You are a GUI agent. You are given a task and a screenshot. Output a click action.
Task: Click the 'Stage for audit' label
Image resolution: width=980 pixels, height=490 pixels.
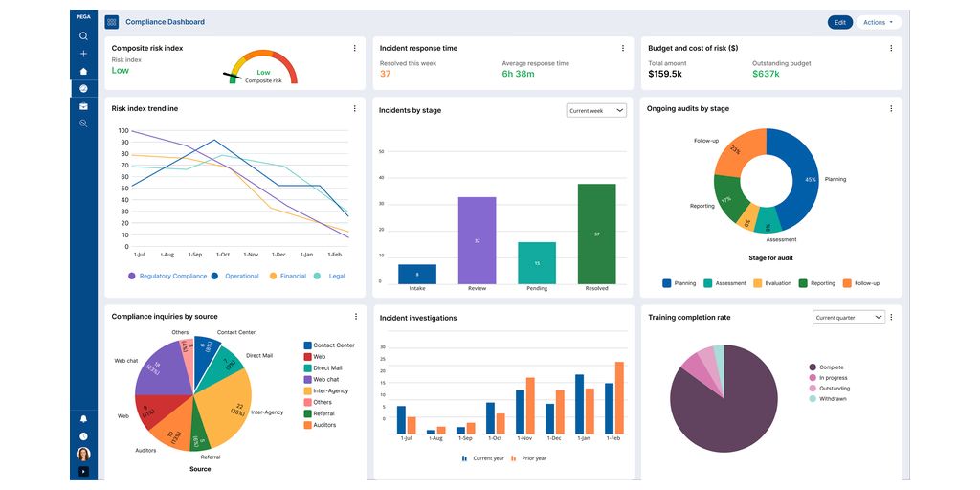(x=770, y=257)
